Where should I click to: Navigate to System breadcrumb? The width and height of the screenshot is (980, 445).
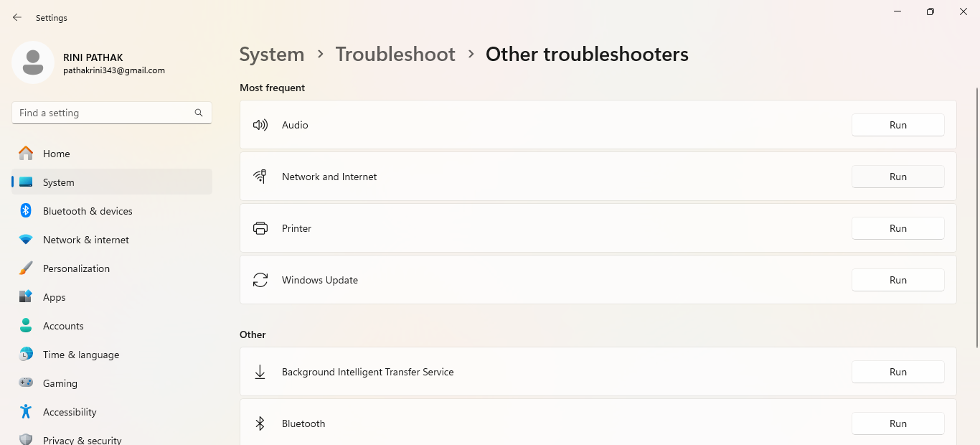[271, 55]
